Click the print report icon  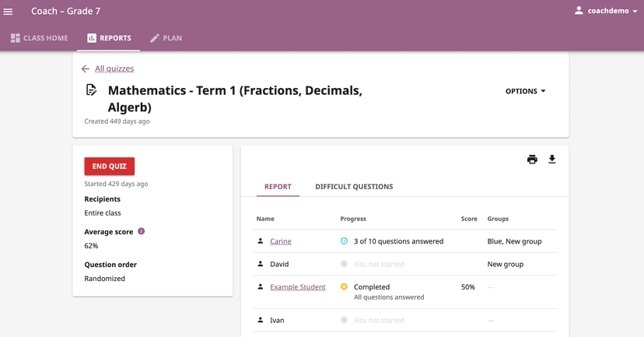(532, 160)
